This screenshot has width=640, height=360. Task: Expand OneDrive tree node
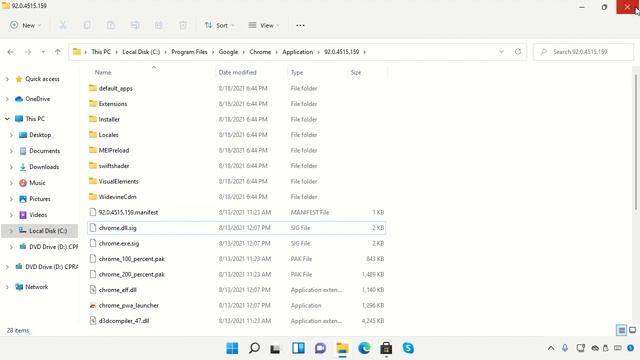[7, 99]
